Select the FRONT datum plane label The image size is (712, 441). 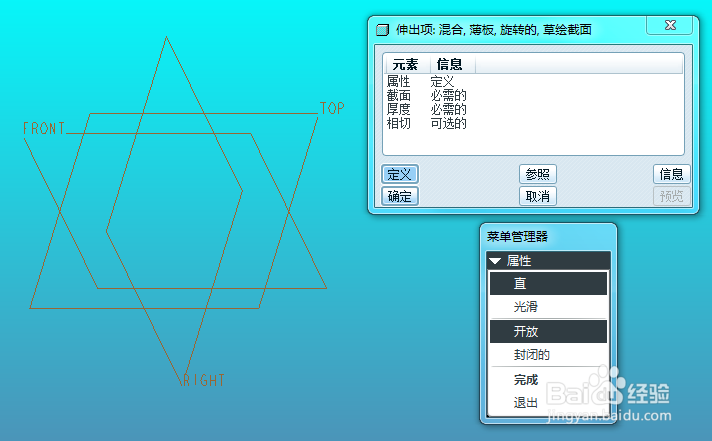[44, 129]
